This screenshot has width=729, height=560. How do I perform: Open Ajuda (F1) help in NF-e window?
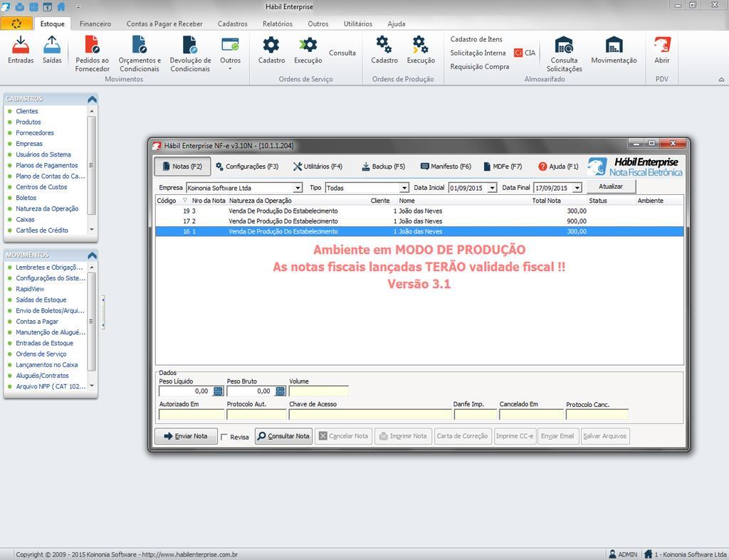558,167
